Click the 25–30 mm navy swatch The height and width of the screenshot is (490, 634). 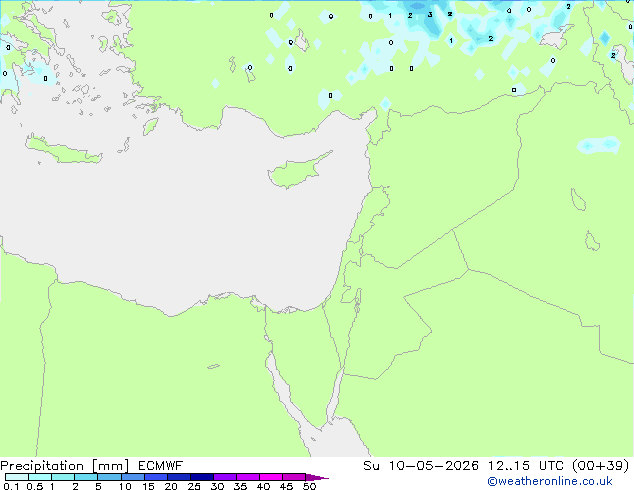coord(202,477)
